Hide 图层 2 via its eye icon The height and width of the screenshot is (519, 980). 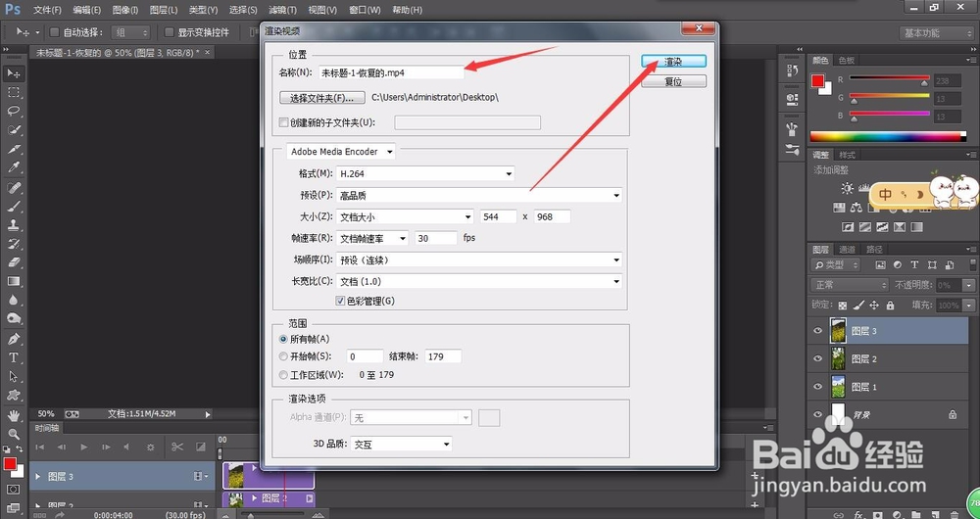[x=818, y=358]
